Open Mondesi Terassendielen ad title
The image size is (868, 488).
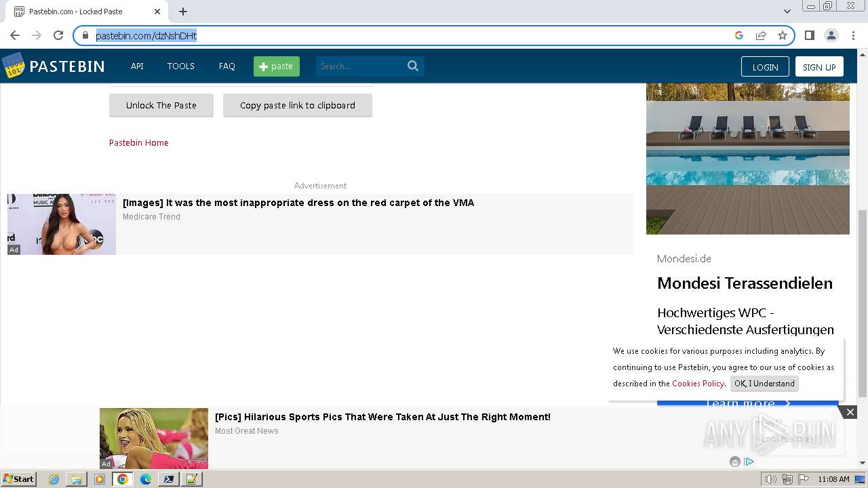click(745, 283)
